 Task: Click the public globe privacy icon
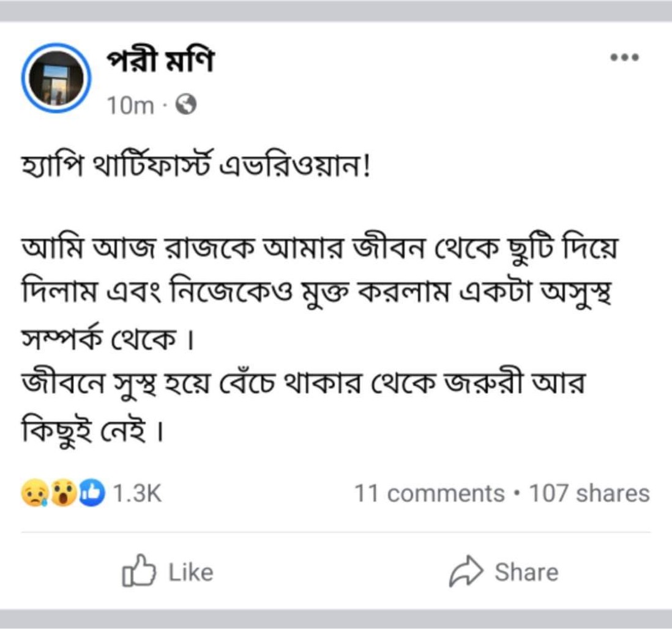click(186, 106)
